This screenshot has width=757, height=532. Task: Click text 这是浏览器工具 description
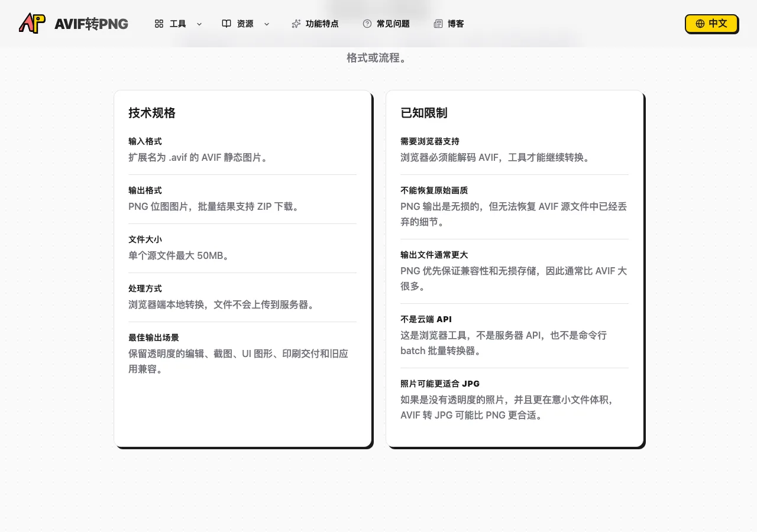[x=504, y=343]
